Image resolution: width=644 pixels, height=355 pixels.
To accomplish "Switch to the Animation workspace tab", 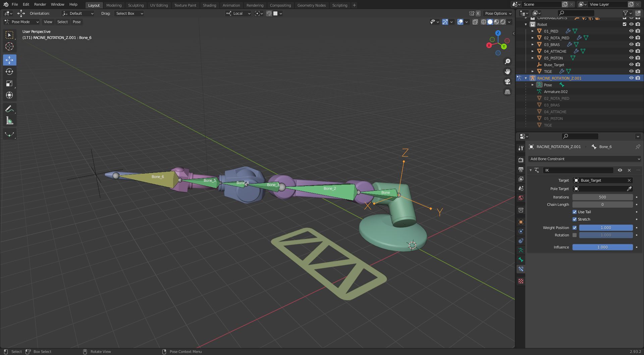I will 231,5.
